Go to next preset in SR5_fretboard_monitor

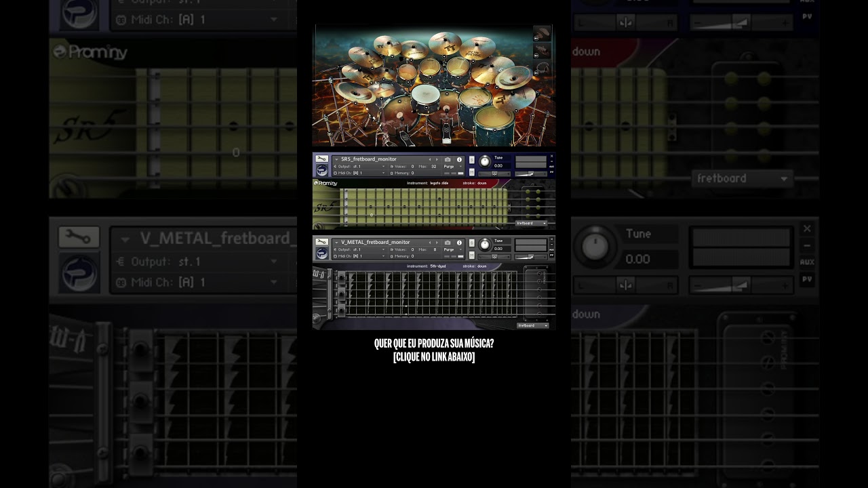pyautogui.click(x=437, y=160)
